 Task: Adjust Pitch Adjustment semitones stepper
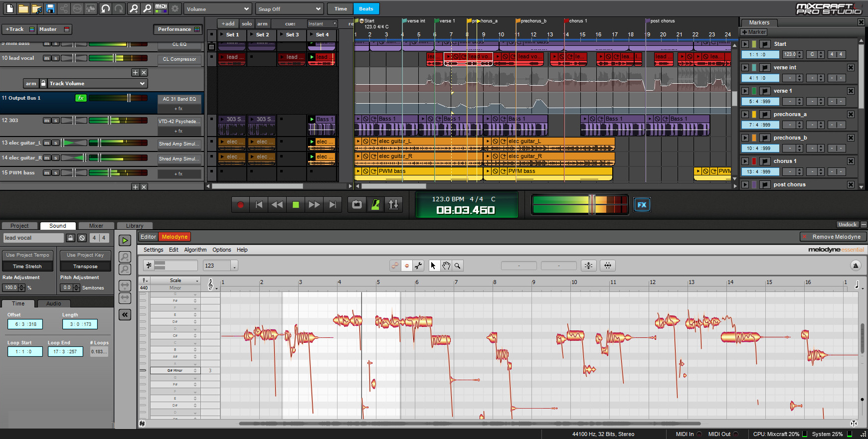(76, 288)
